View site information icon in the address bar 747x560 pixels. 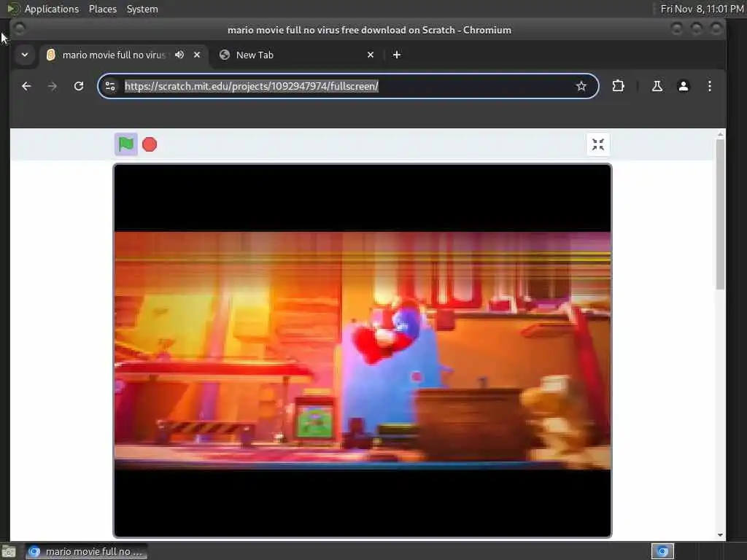coord(110,86)
